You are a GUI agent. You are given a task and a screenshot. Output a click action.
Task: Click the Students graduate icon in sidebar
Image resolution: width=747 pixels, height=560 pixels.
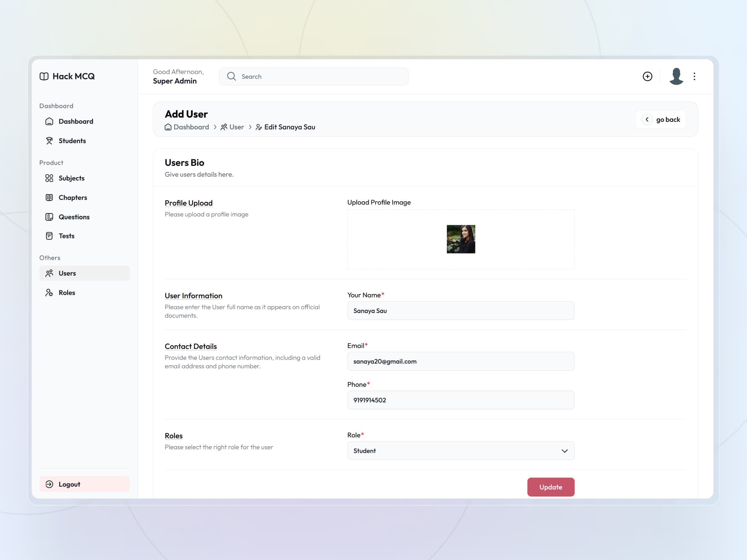pyautogui.click(x=49, y=141)
